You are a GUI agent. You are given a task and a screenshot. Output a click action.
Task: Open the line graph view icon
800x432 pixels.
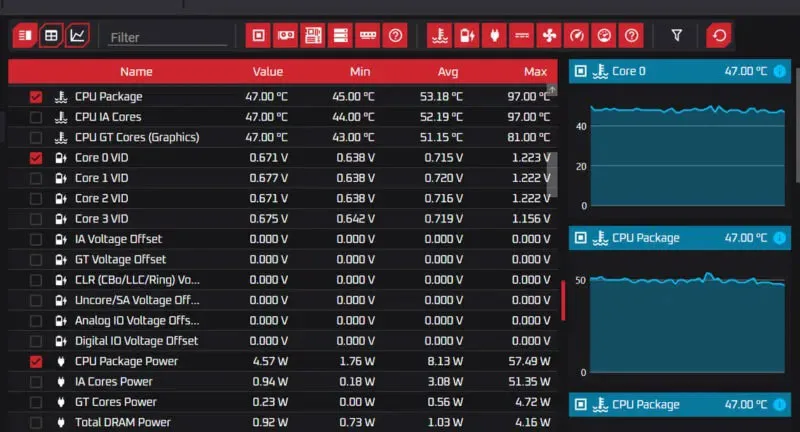(x=77, y=36)
